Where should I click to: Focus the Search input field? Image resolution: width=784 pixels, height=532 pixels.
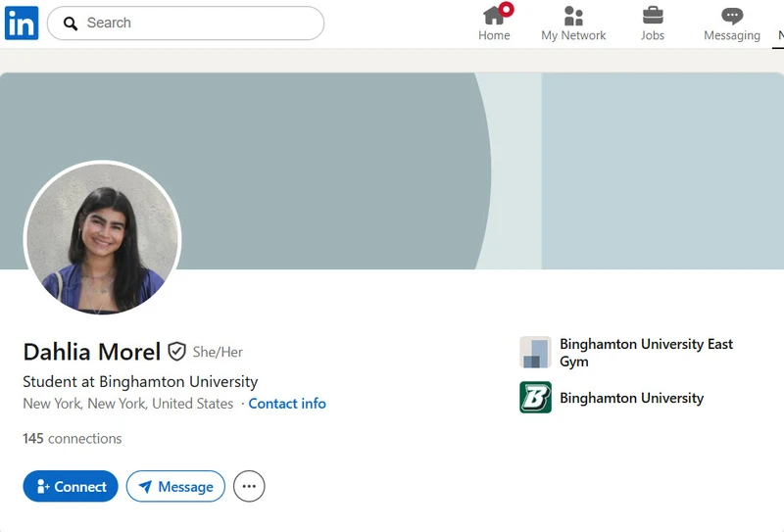click(185, 23)
